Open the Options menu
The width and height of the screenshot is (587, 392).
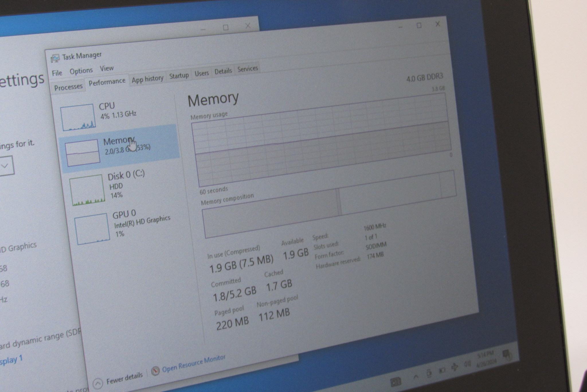click(81, 71)
